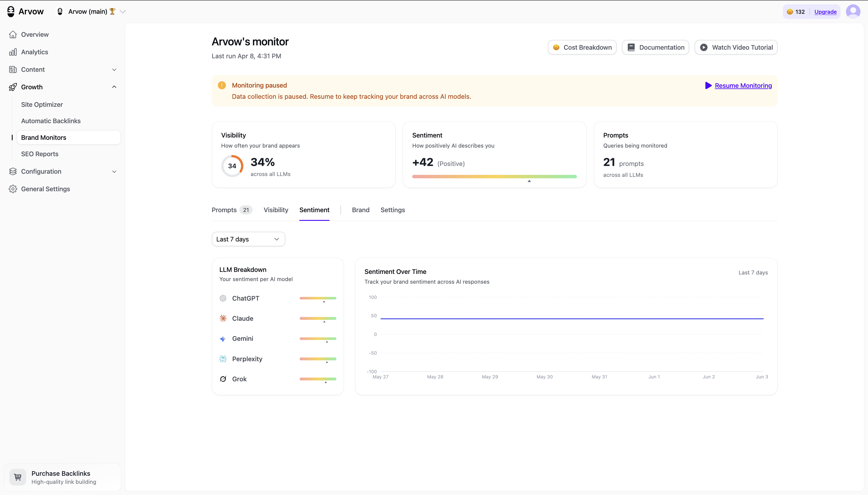868x495 pixels.
Task: Select Brand Monitors in sidebar
Action: (69, 138)
